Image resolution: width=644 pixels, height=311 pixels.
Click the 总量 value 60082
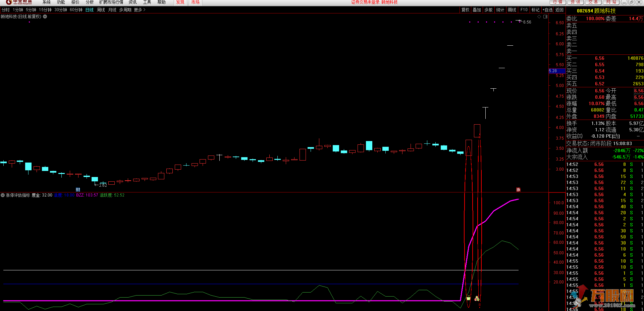click(598, 110)
